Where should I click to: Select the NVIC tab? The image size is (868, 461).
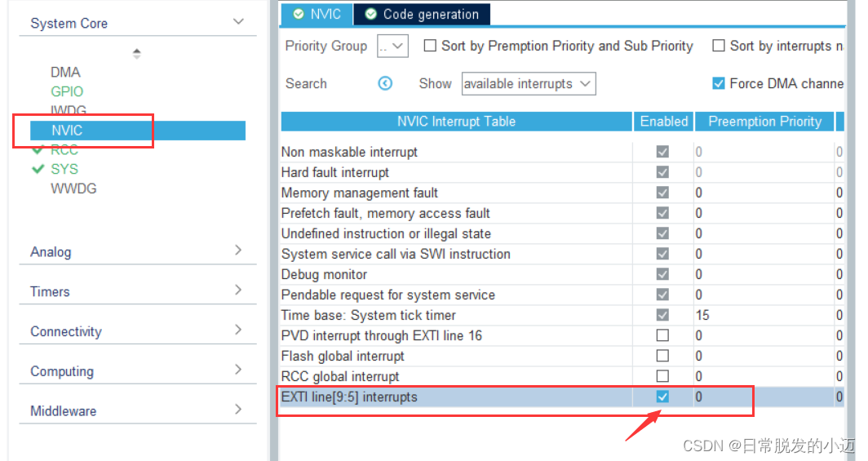pos(317,14)
